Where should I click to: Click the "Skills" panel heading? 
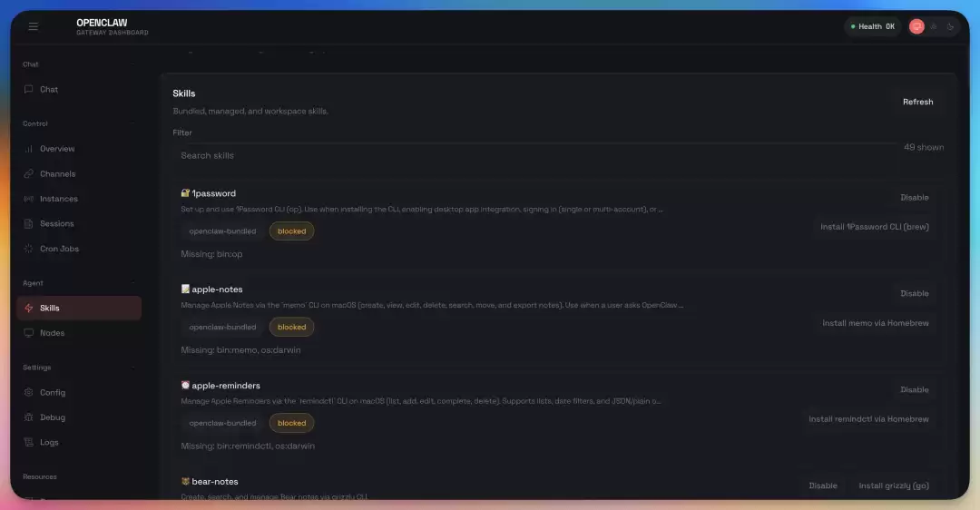click(x=183, y=93)
